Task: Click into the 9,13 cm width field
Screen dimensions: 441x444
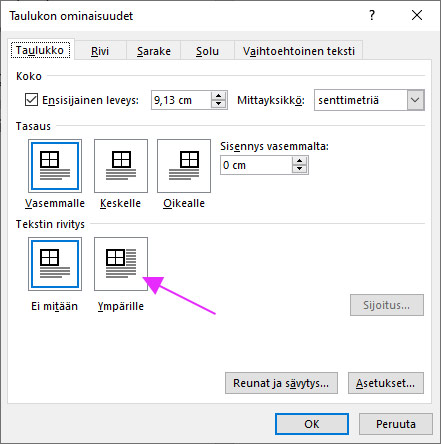Action: (x=181, y=100)
